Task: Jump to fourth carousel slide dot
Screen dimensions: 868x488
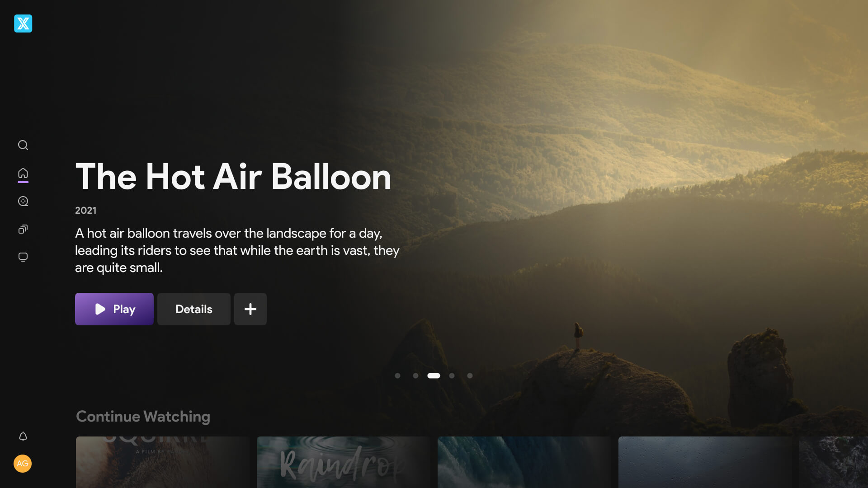Action: [x=452, y=375]
